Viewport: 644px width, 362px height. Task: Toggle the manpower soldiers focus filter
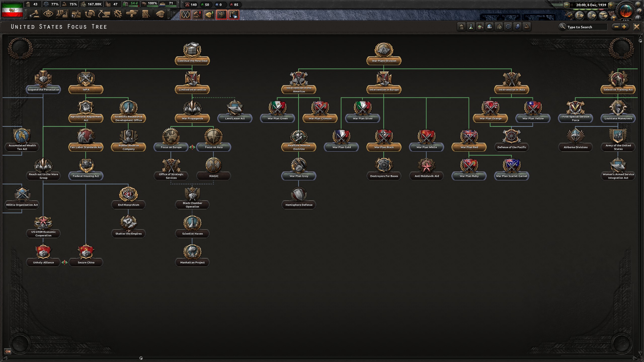499,27
